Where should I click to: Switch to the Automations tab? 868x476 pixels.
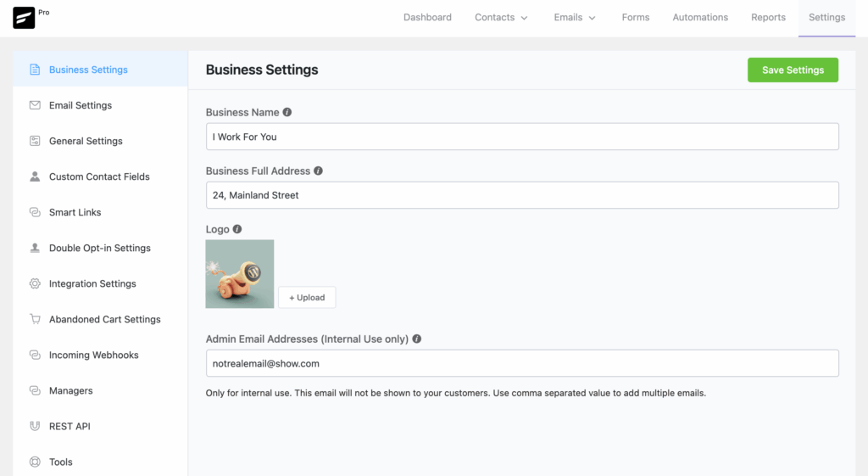point(700,17)
